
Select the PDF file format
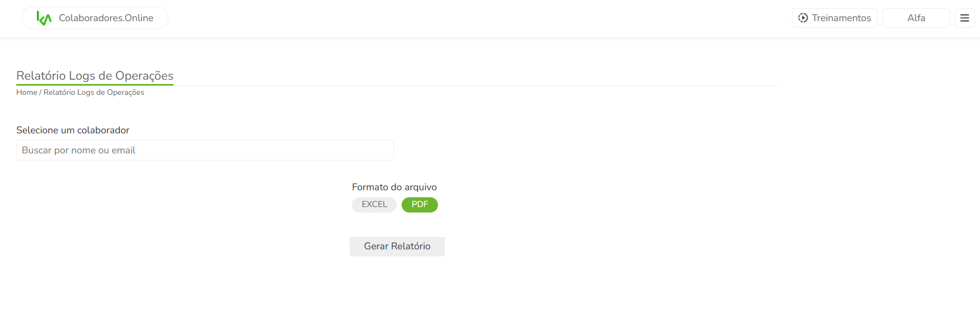coord(420,204)
